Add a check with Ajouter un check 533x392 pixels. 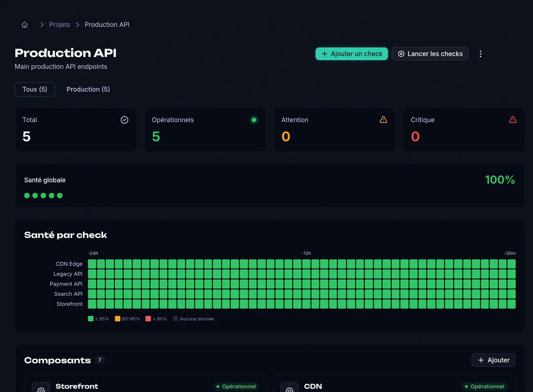pos(351,54)
